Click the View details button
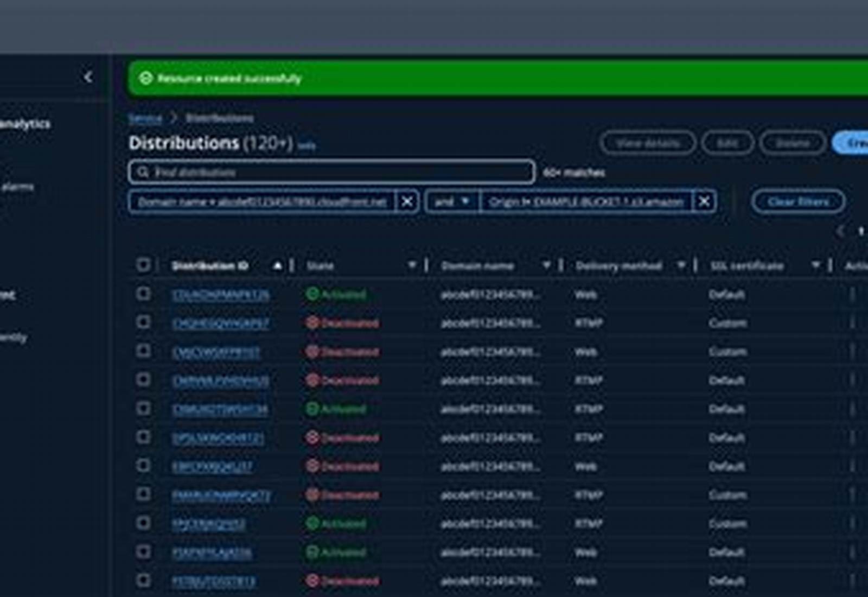 (648, 143)
